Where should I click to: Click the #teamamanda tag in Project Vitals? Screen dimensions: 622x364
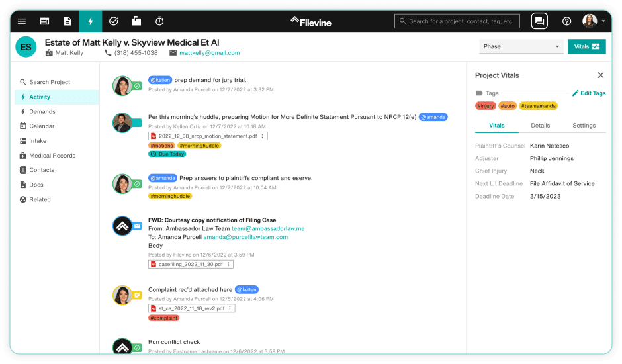click(x=539, y=106)
